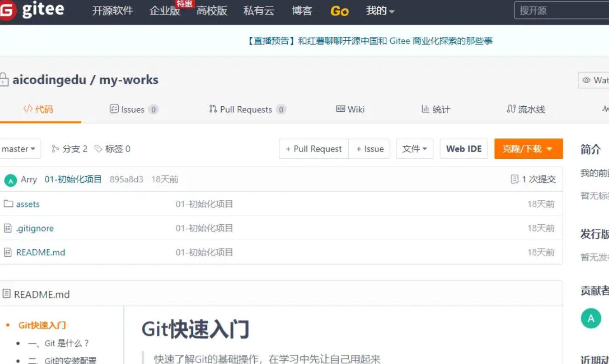Click the README.md panel header document icon
This screenshot has height=364, width=609.
[x=6, y=293]
